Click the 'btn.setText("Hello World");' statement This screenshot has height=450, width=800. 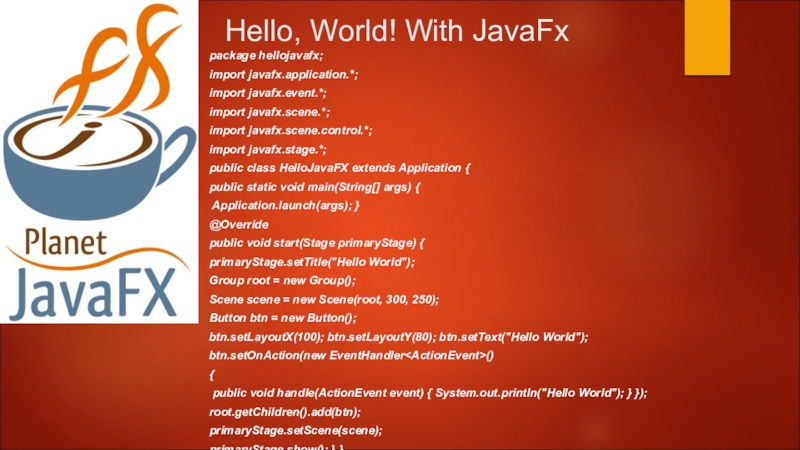coord(514,337)
